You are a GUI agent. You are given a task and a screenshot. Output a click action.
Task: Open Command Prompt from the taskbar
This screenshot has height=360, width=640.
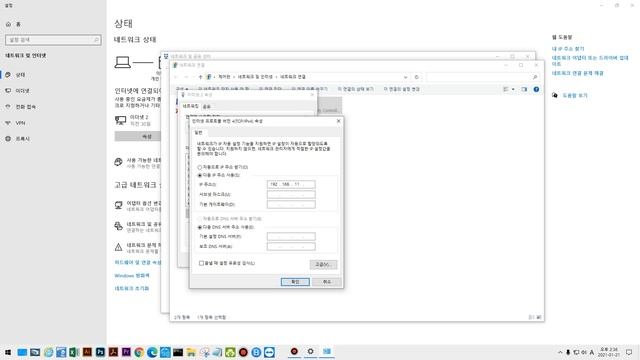tap(178, 352)
